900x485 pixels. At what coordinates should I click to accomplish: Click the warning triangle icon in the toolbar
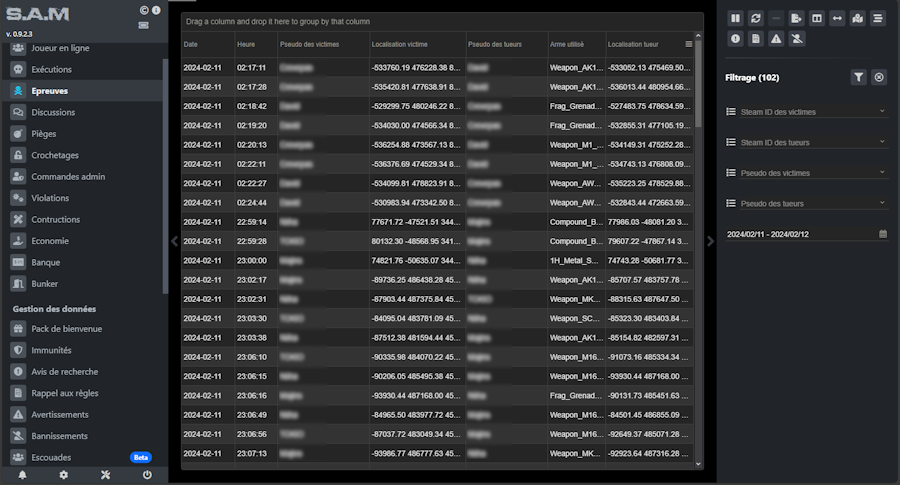(776, 39)
